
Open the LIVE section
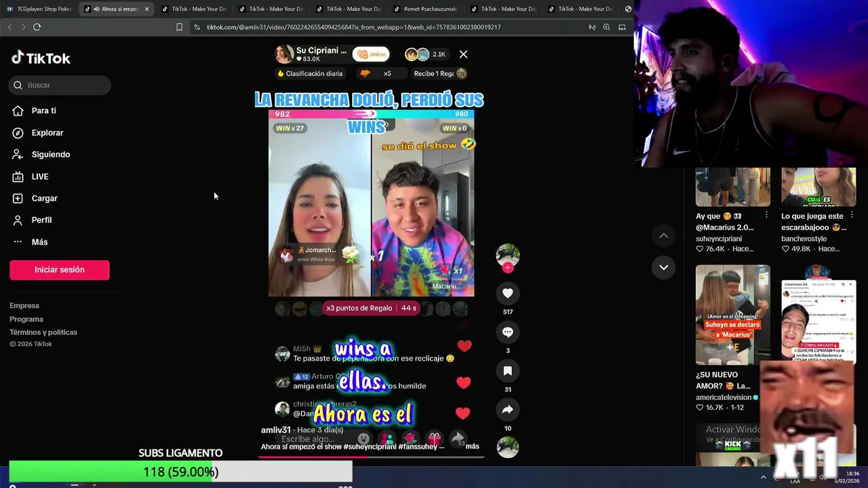tap(39, 176)
